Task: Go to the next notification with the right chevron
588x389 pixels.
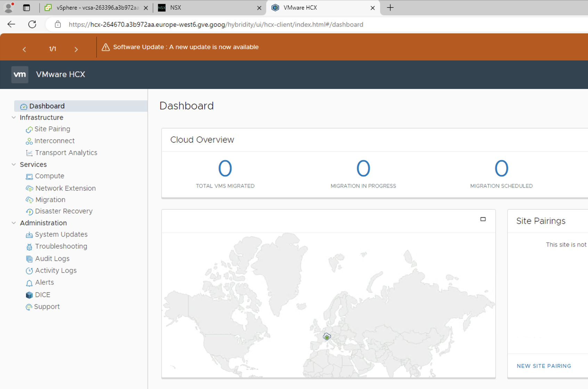Action: (76, 49)
